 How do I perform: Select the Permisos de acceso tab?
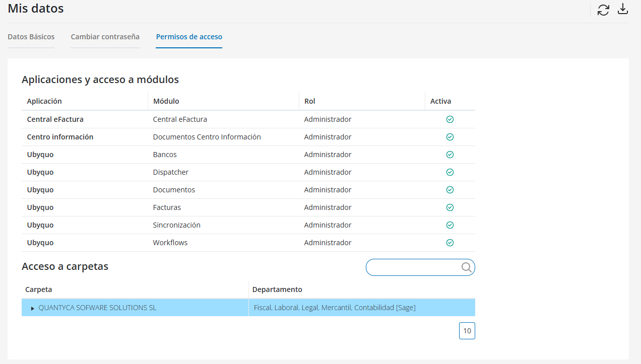189,37
